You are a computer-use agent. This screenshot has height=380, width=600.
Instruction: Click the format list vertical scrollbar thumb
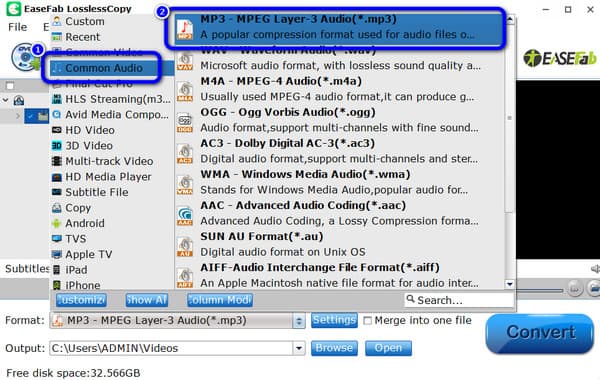click(510, 118)
